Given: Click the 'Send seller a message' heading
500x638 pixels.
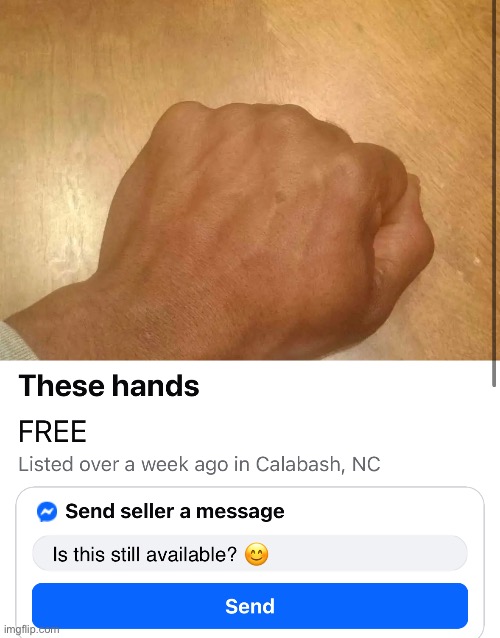Looking at the screenshot, I should tap(175, 511).
